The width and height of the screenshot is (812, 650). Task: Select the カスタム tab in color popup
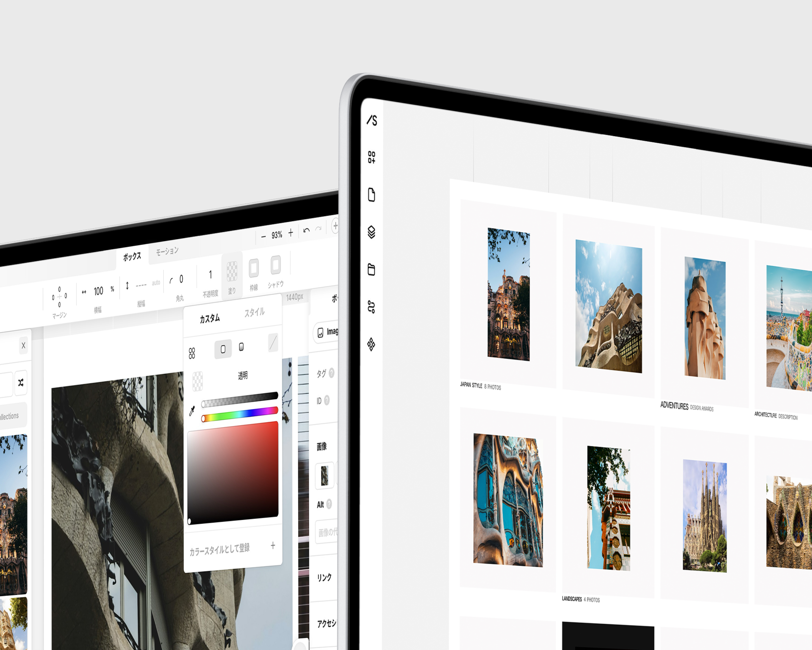click(210, 319)
